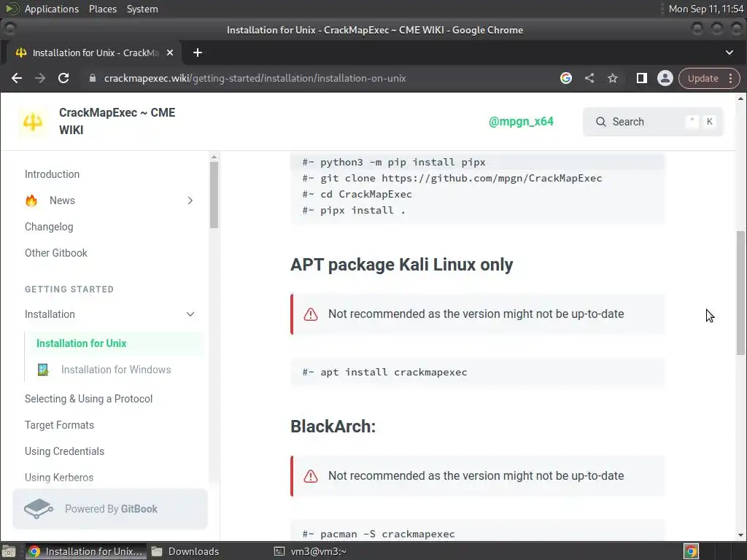Screen dimensions: 747x560
Task: Open a new browser tab
Action: coord(198,52)
